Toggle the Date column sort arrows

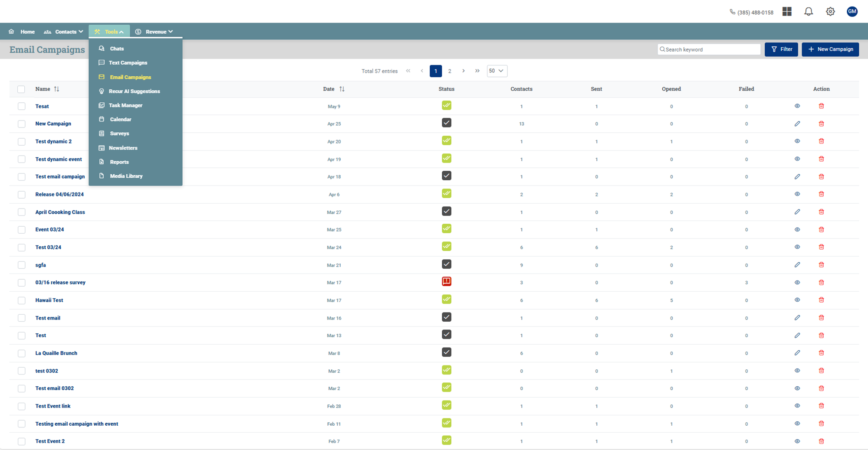pyautogui.click(x=342, y=89)
